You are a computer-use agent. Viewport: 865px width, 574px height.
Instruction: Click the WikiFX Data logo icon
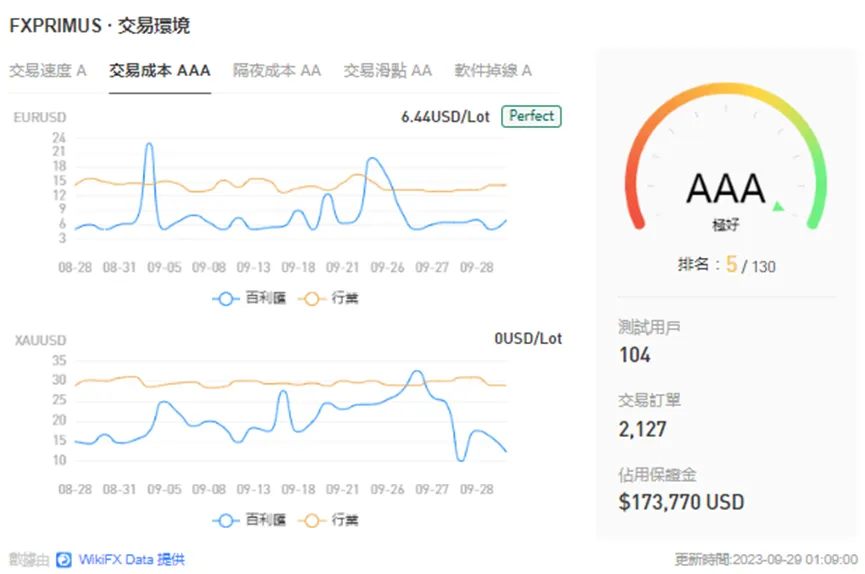(x=64, y=560)
